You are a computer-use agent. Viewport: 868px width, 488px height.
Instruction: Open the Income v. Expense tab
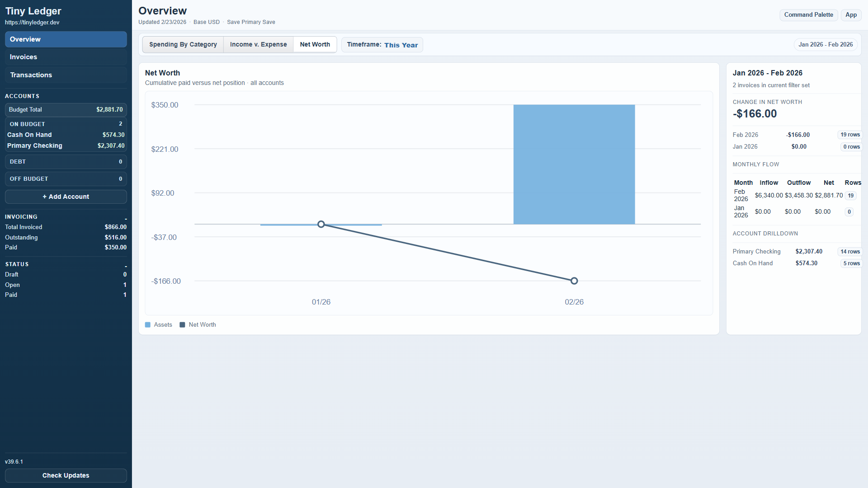[258, 44]
